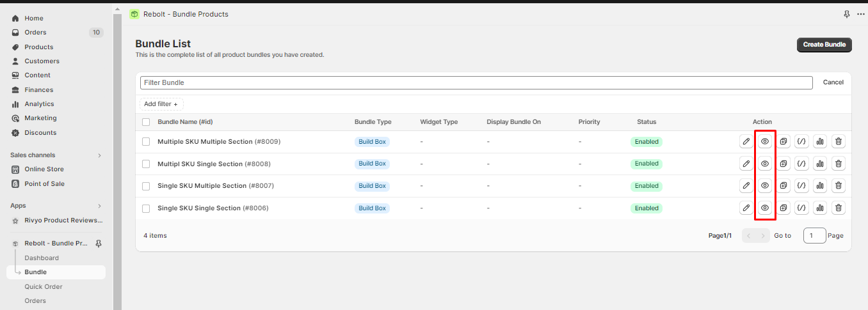Edit the Multiple SKU Multiple Section bundle
868x310 pixels.
click(746, 141)
